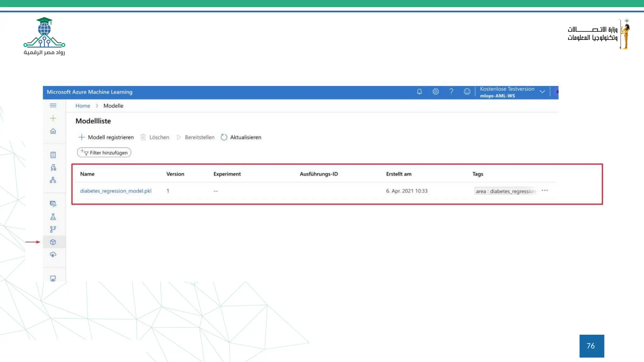
Task: Click the plus icon in the sidebar
Action: (x=53, y=118)
